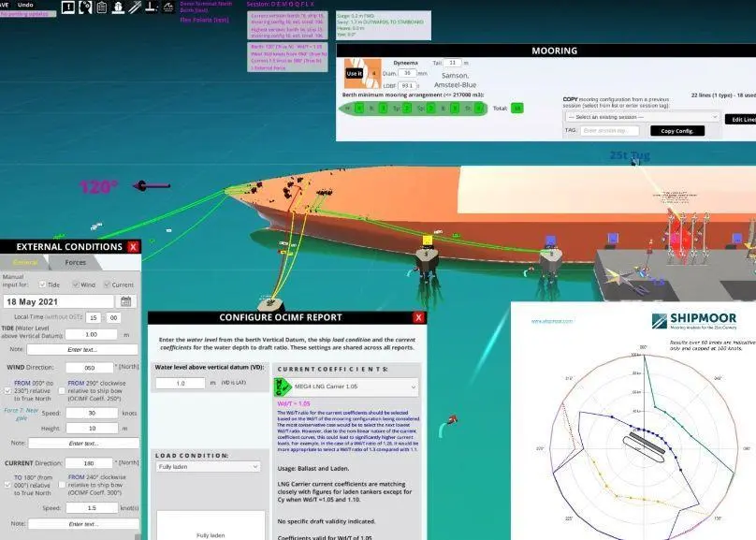Click the Edit Lines button
The image size is (756, 540).
(x=742, y=119)
